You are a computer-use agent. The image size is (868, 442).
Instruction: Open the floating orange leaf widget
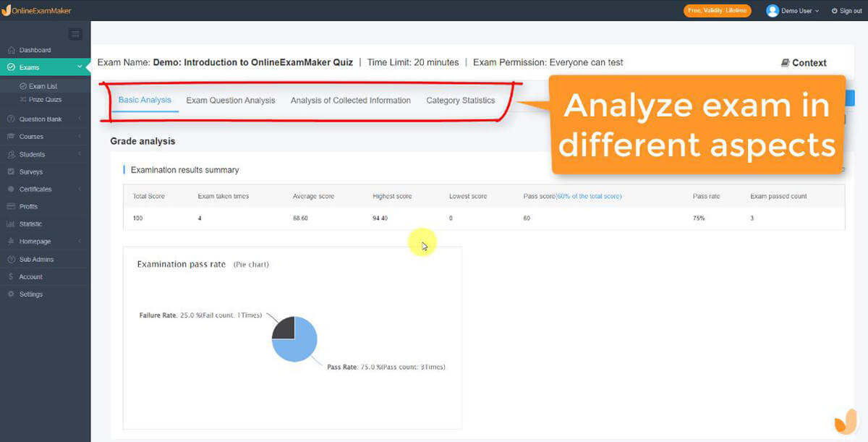coord(845,421)
